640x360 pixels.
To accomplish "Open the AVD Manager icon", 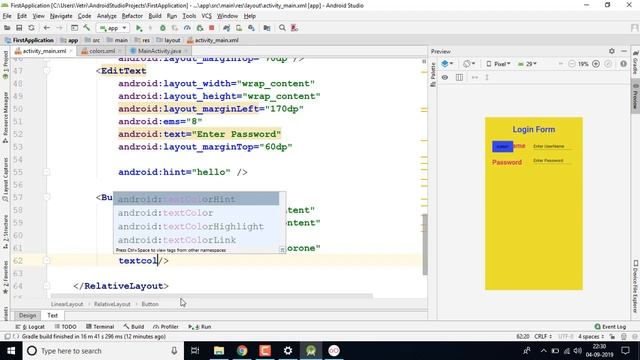I will coord(239,28).
